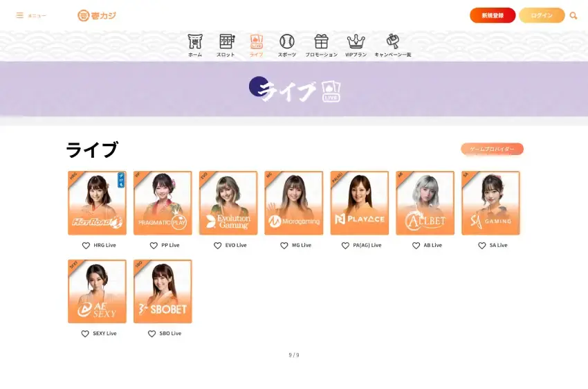Open Promotions gift box icon
The image size is (588, 389).
[x=321, y=42]
